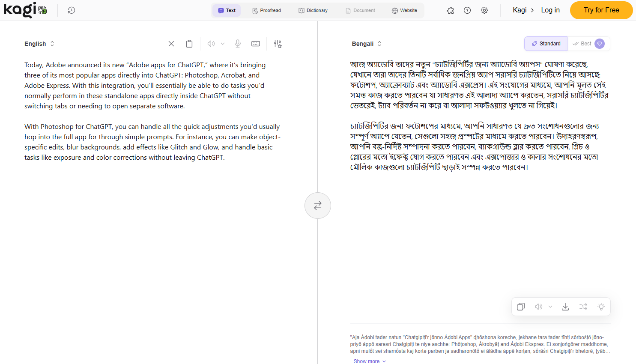Open the browser extensions puzzle icon
This screenshot has width=636, height=364.
[450, 10]
